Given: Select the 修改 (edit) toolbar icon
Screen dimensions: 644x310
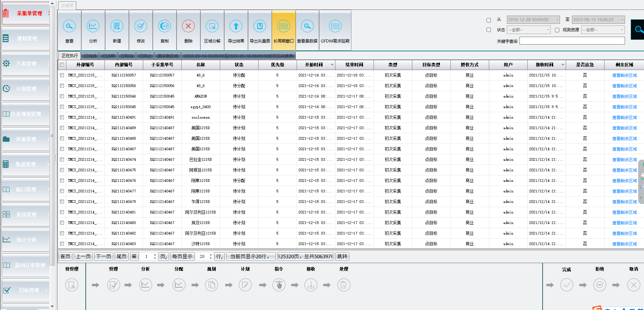Looking at the screenshot, I should 141,26.
